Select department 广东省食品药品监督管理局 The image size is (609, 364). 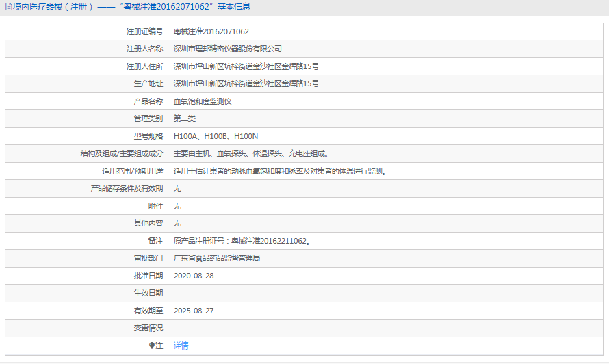(x=217, y=258)
